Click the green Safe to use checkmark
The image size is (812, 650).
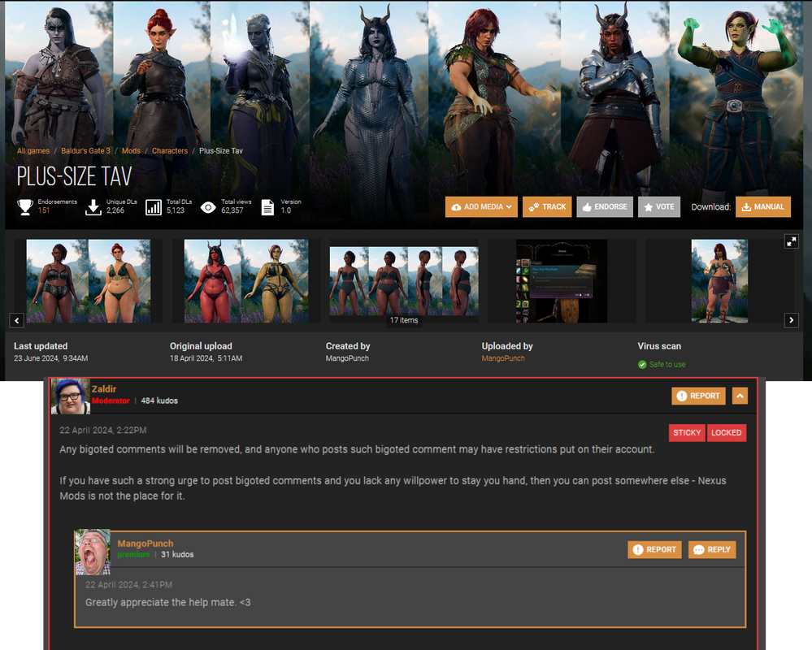point(642,364)
